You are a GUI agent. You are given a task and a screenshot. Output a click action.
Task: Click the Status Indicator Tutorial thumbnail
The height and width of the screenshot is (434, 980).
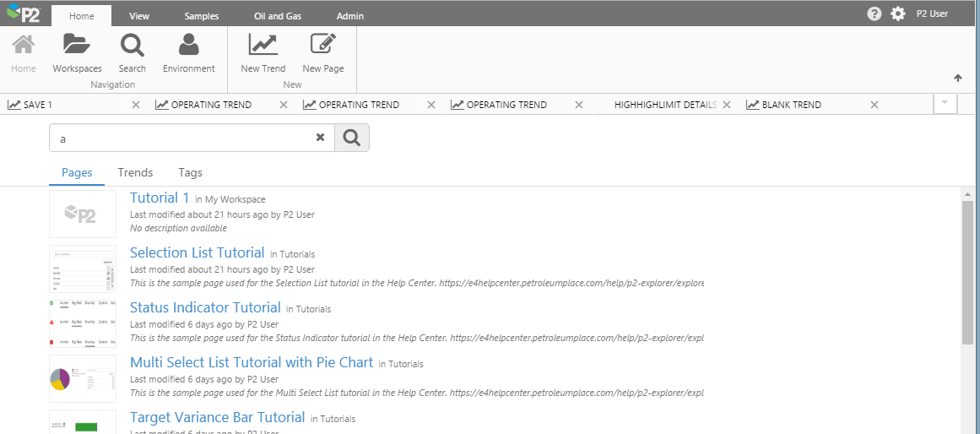[x=83, y=323]
